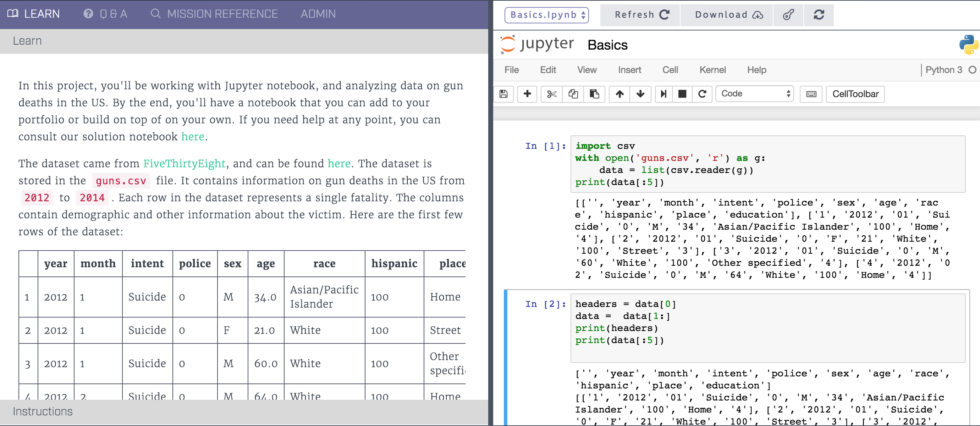Open the Q & A tab

105,14
